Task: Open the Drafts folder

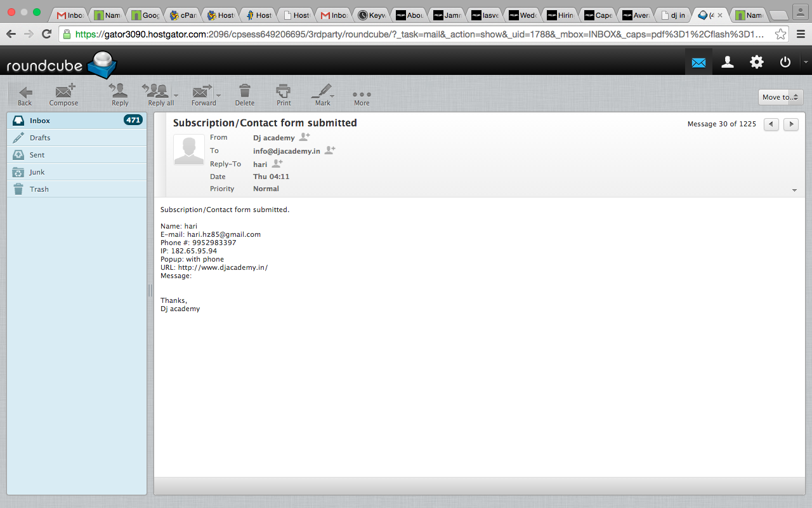Action: pyautogui.click(x=77, y=138)
